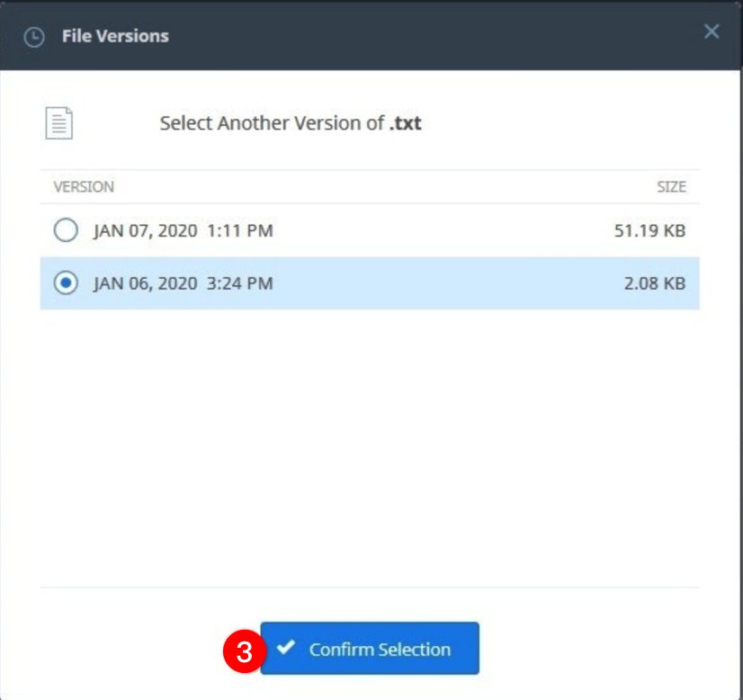Click the clock history icon in header

click(x=33, y=38)
